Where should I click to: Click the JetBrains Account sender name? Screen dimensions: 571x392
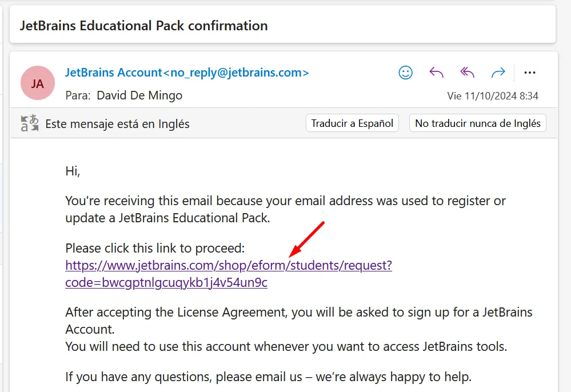coord(113,73)
